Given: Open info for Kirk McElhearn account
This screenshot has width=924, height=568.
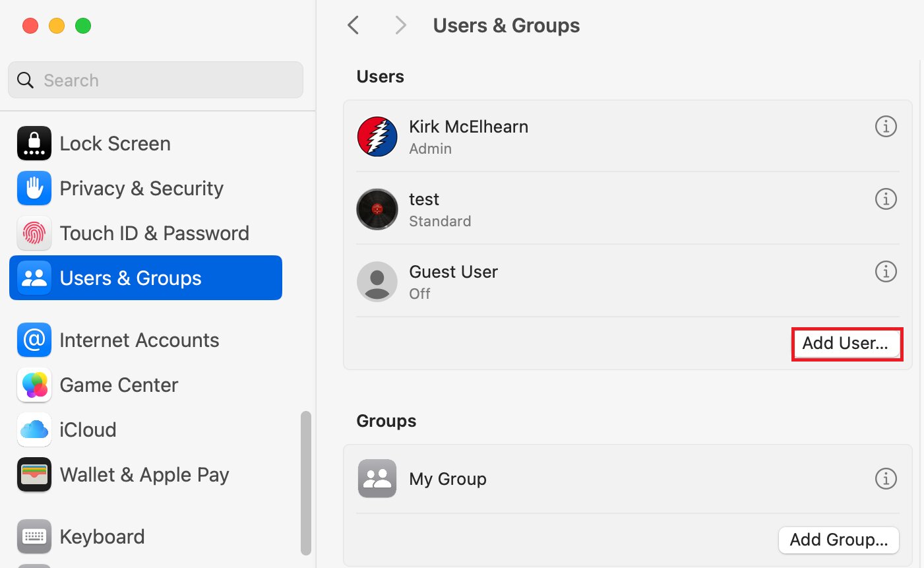Looking at the screenshot, I should tap(886, 126).
